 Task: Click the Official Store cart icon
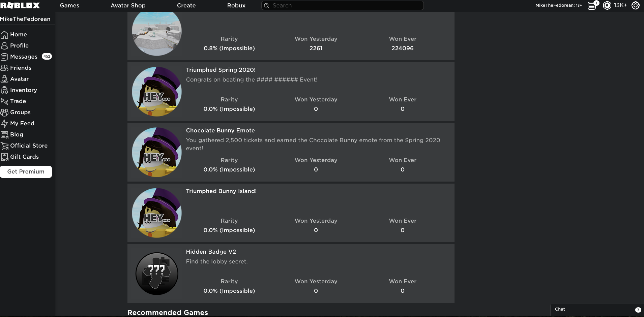(4, 146)
